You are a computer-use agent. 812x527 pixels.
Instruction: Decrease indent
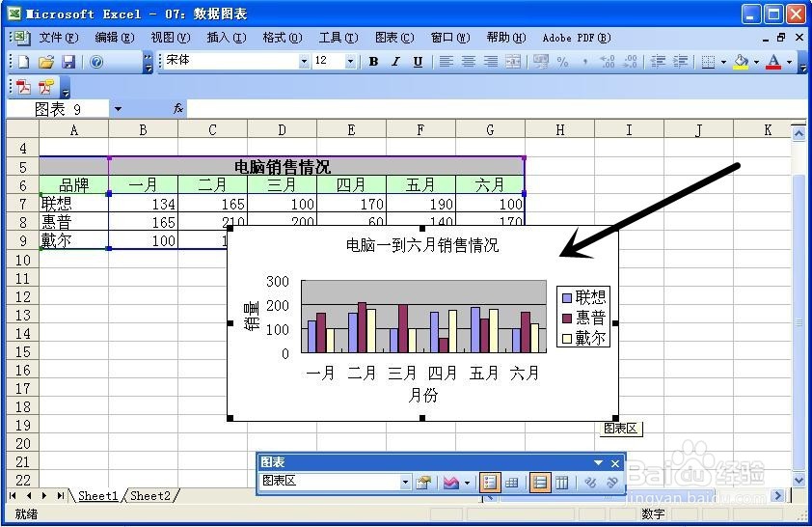[x=658, y=62]
